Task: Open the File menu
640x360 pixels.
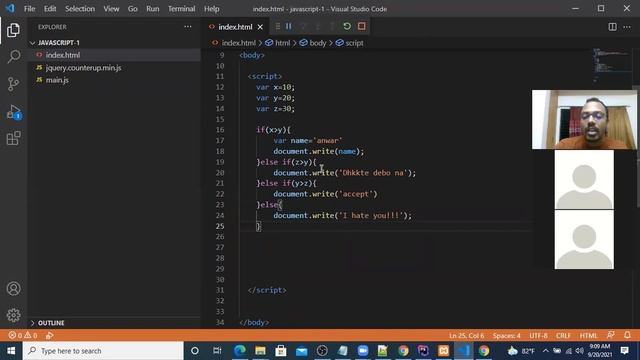Action: point(29,9)
